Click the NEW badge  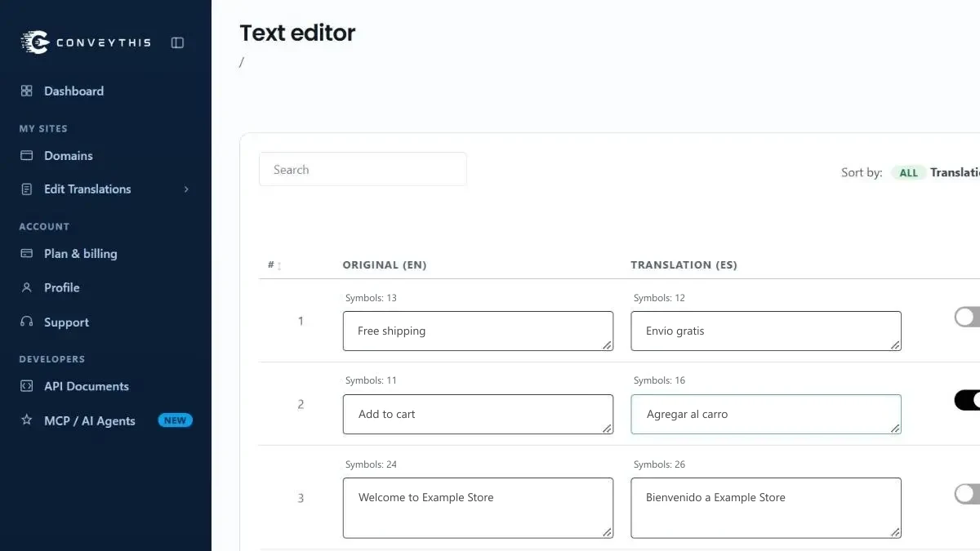click(175, 420)
